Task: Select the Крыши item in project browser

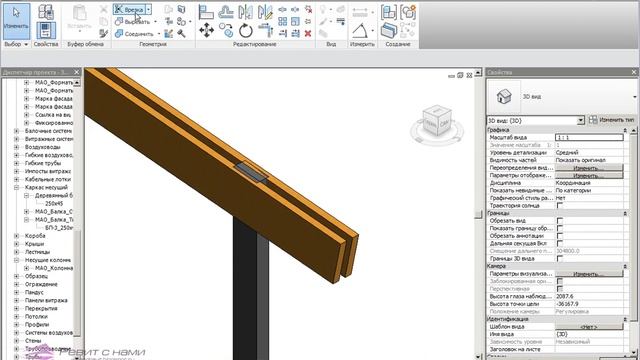Action: click(35, 244)
